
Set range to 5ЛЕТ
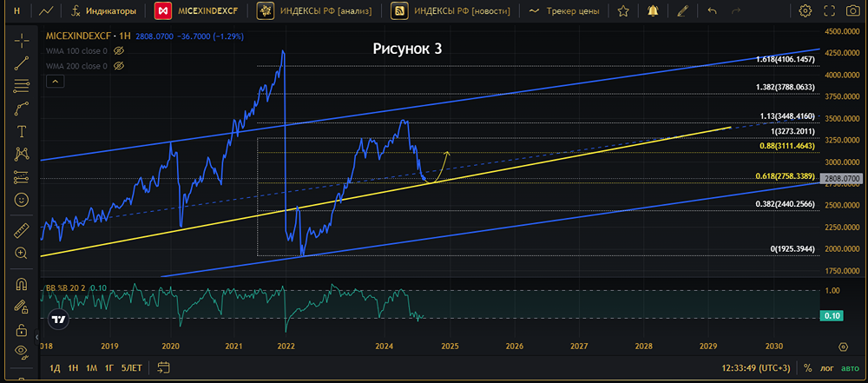tap(131, 367)
